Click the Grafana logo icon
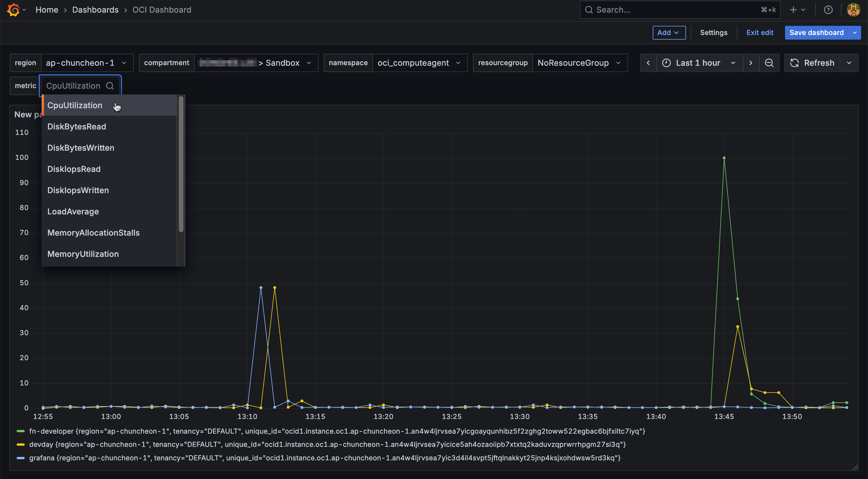Screen dimensions: 868x479 pos(13,10)
